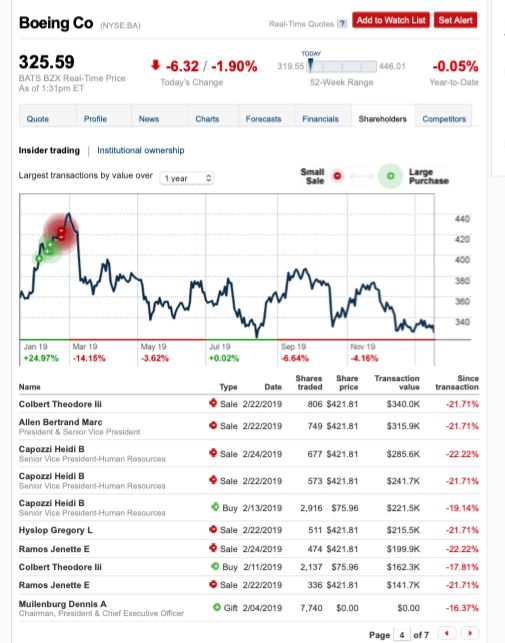Click the sale icon in Hyslop Gregory L row
505x643 pixels.
pyautogui.click(x=213, y=529)
